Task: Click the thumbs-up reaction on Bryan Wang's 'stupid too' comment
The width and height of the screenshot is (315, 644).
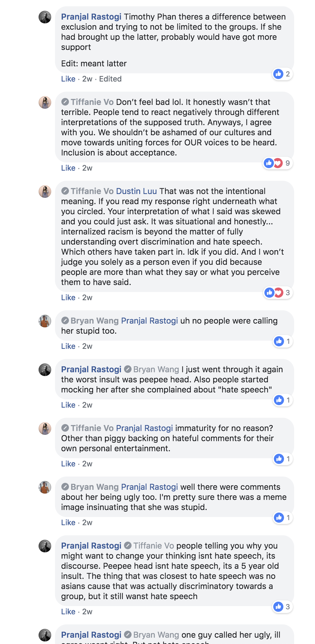Action: click(x=279, y=341)
